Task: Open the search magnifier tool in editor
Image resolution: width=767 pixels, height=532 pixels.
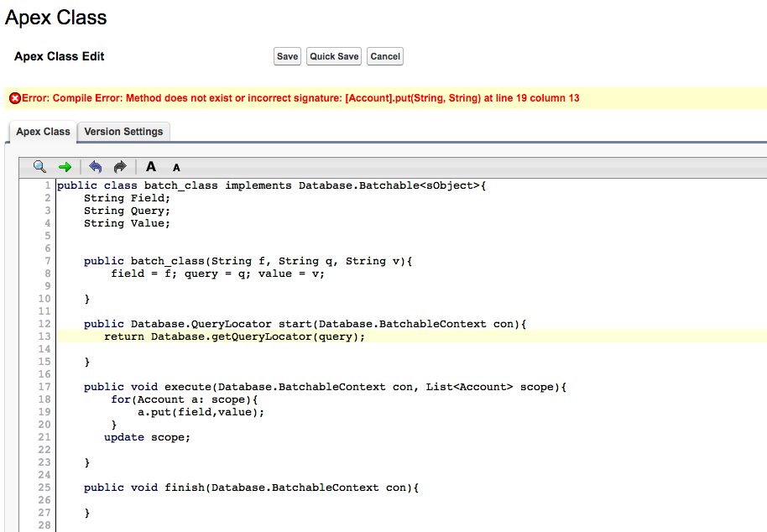Action: click(x=39, y=167)
